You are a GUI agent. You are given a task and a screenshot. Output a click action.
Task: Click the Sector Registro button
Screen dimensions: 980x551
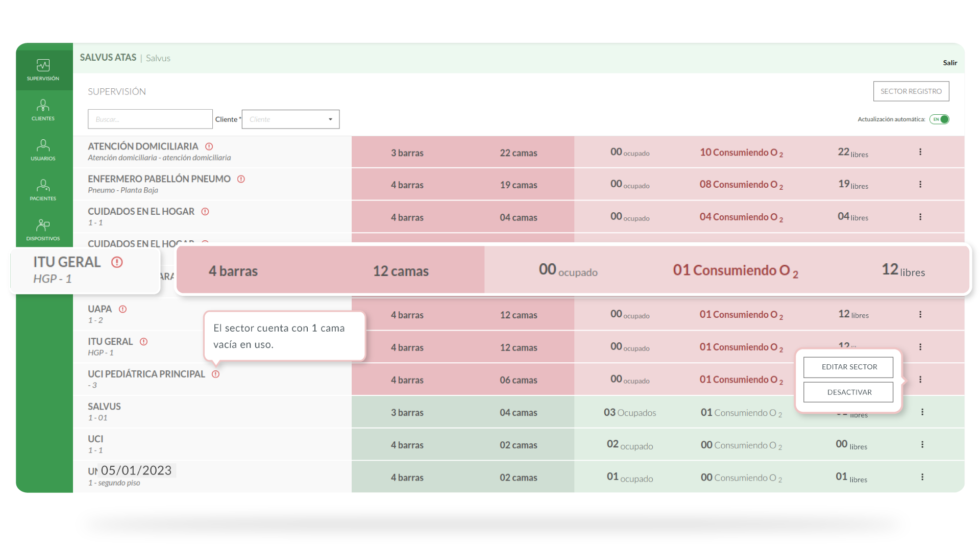(x=911, y=91)
